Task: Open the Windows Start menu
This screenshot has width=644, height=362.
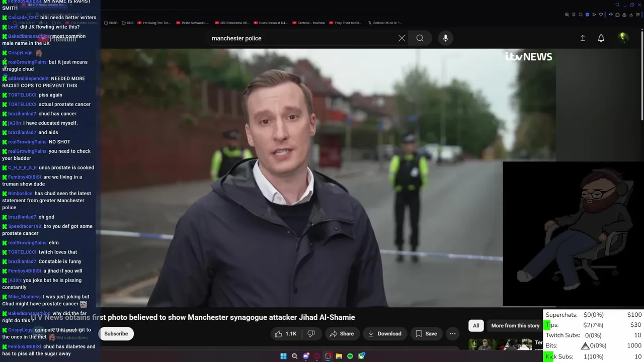Action: point(283,356)
